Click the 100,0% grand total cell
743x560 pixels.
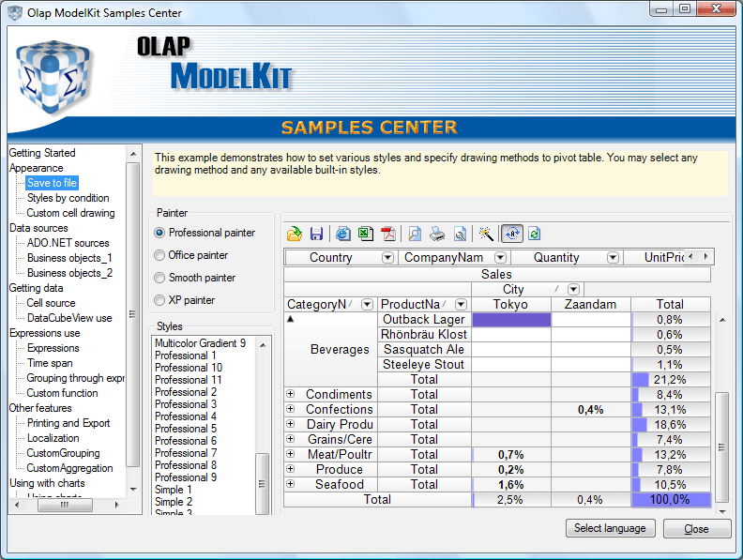click(x=671, y=499)
